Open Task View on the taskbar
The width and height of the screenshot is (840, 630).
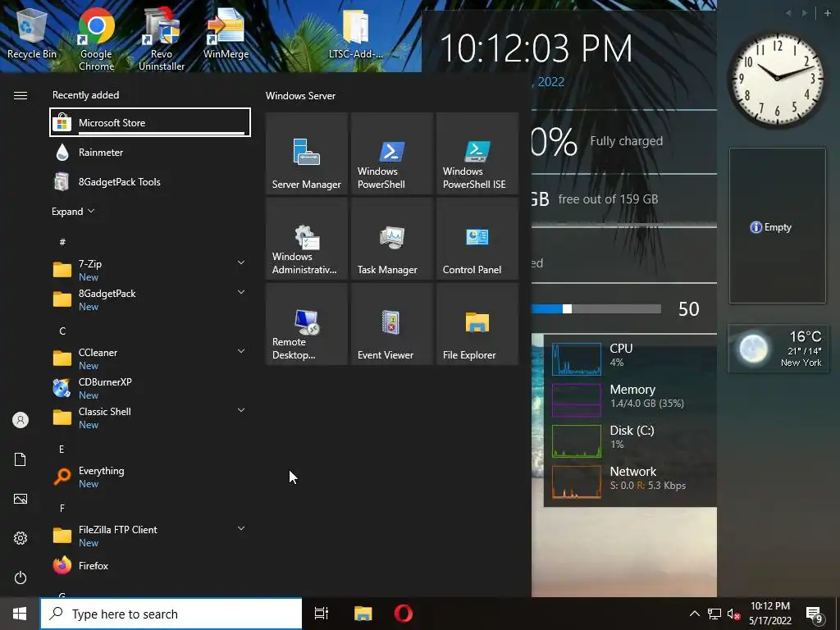[322, 614]
